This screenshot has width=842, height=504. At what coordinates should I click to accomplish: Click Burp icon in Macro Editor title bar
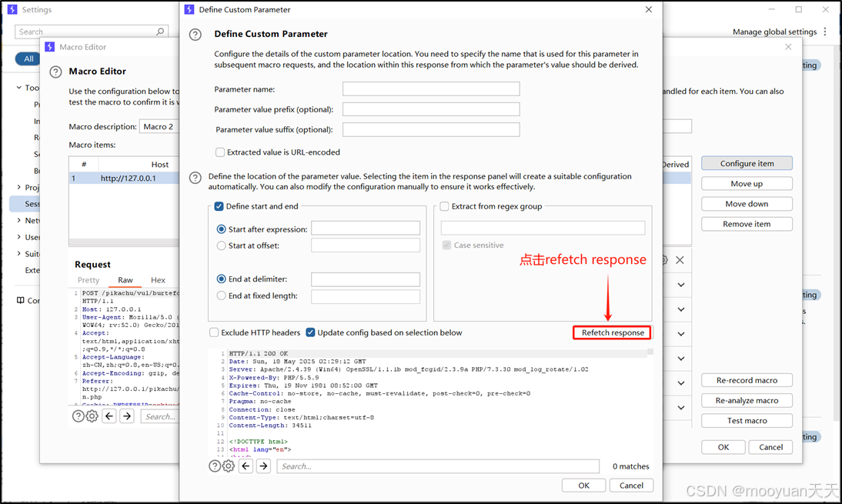point(50,47)
